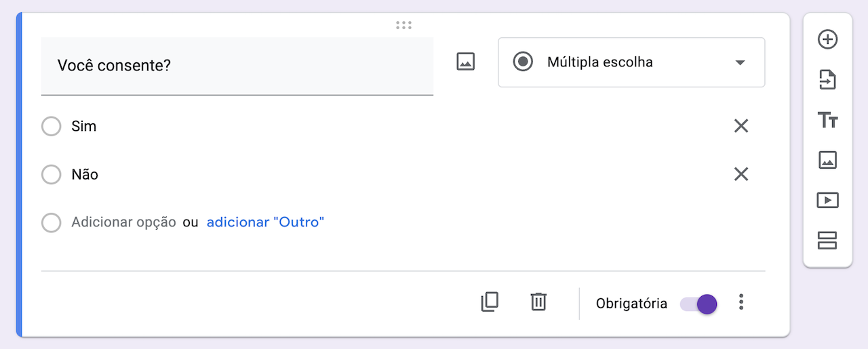Insert image into the question title
868x349 pixels.
pos(465,62)
